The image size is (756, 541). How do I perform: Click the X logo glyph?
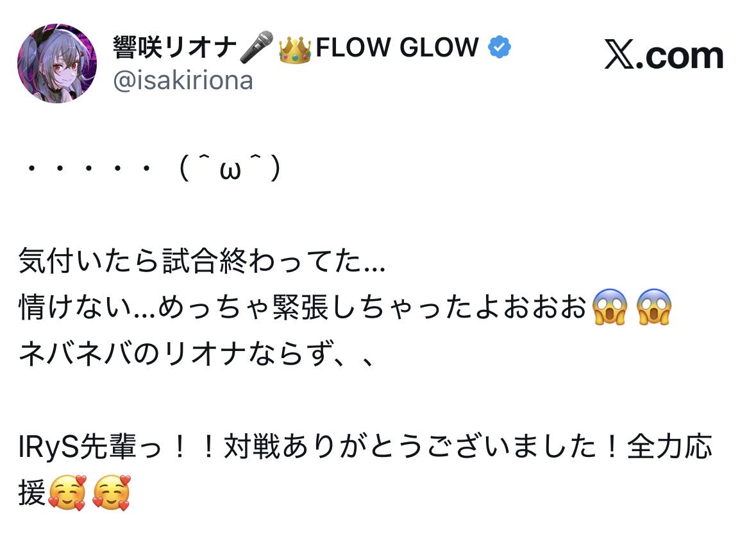coord(619,56)
